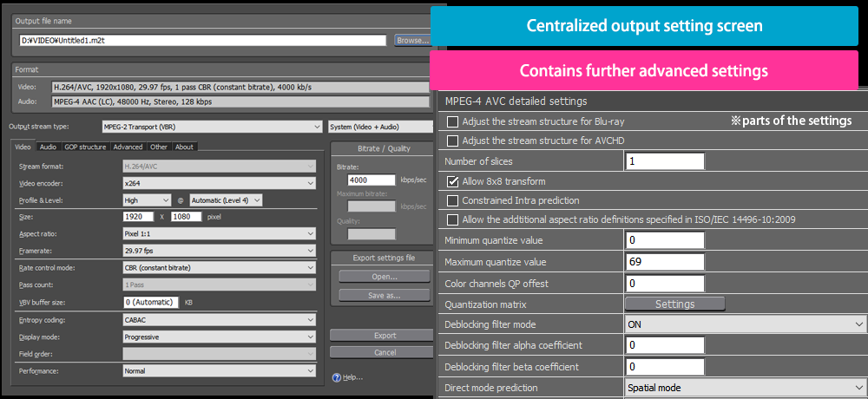Click the Audio format summary text
The height and width of the screenshot is (399, 868).
(133, 101)
